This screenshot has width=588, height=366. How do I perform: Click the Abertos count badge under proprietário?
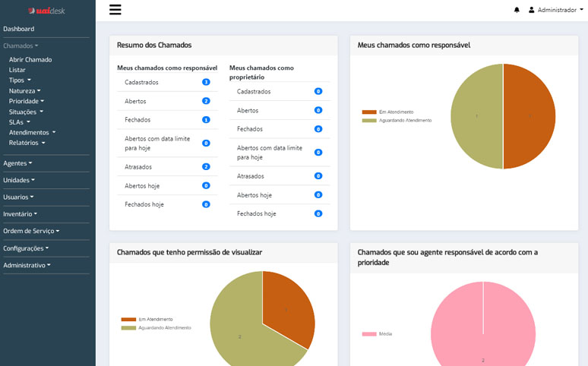click(x=318, y=110)
